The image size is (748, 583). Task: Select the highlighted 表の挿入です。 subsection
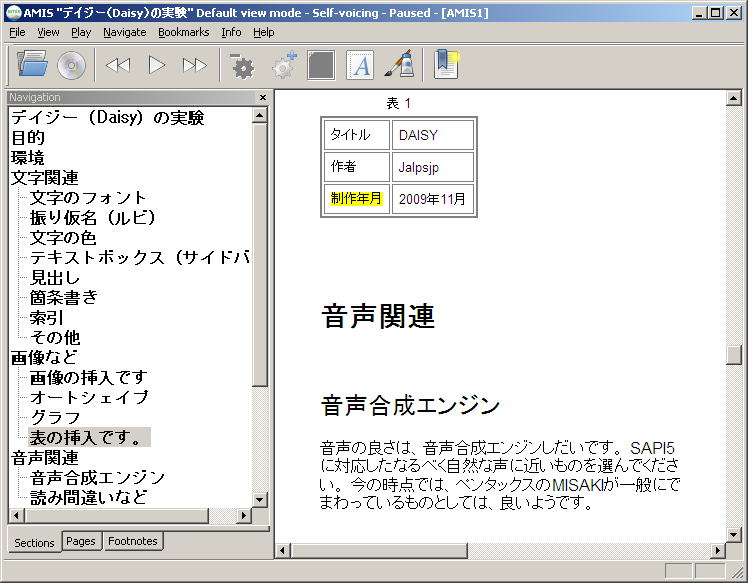tap(90, 437)
